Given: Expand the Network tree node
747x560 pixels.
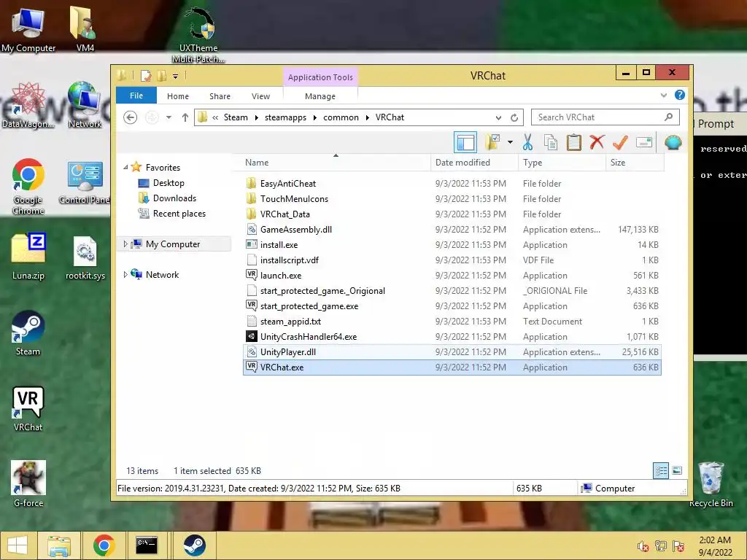Looking at the screenshot, I should click(125, 274).
